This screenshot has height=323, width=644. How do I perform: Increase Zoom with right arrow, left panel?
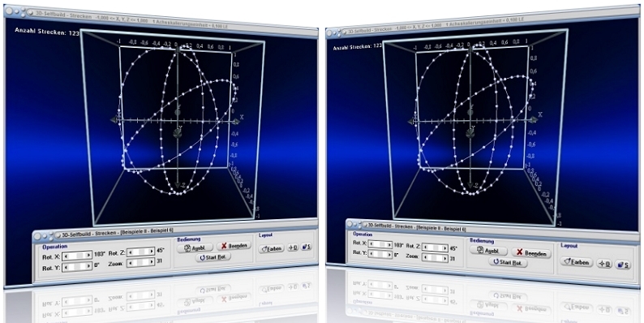(x=152, y=262)
